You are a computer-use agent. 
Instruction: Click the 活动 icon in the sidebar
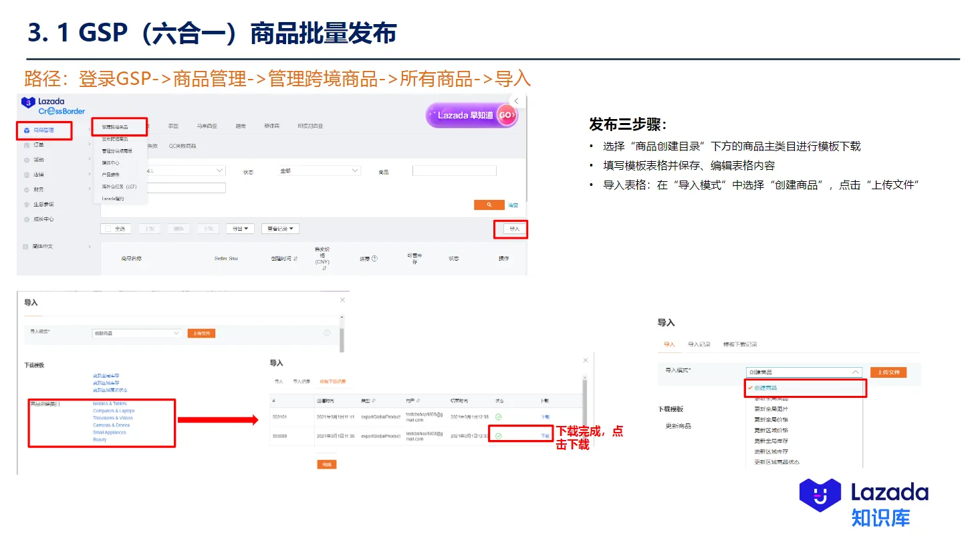point(27,159)
